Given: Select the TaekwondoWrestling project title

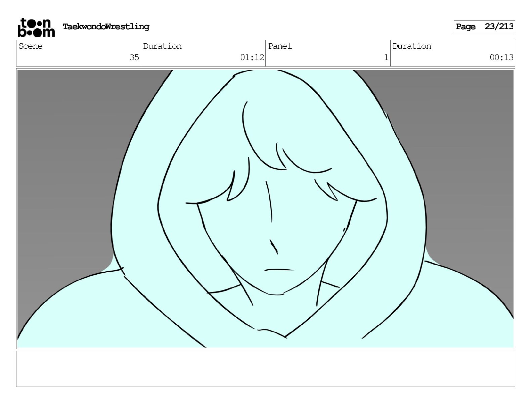Looking at the screenshot, I should coord(106,27).
